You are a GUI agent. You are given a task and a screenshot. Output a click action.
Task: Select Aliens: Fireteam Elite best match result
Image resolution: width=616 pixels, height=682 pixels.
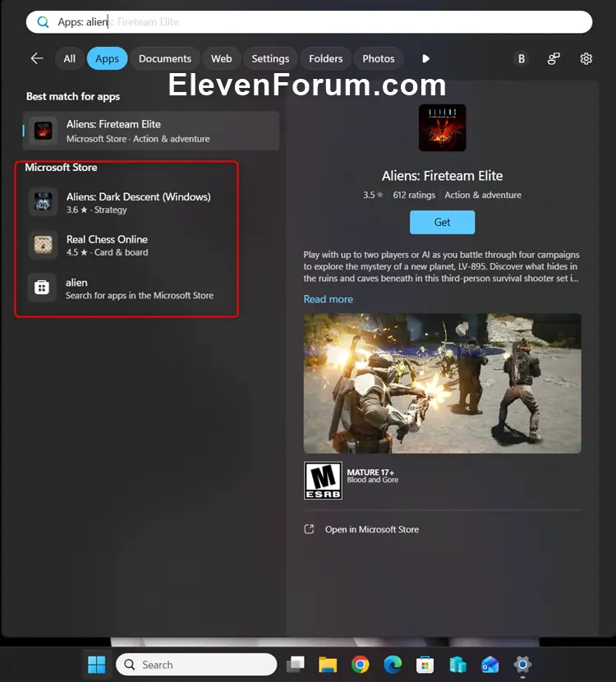151,131
